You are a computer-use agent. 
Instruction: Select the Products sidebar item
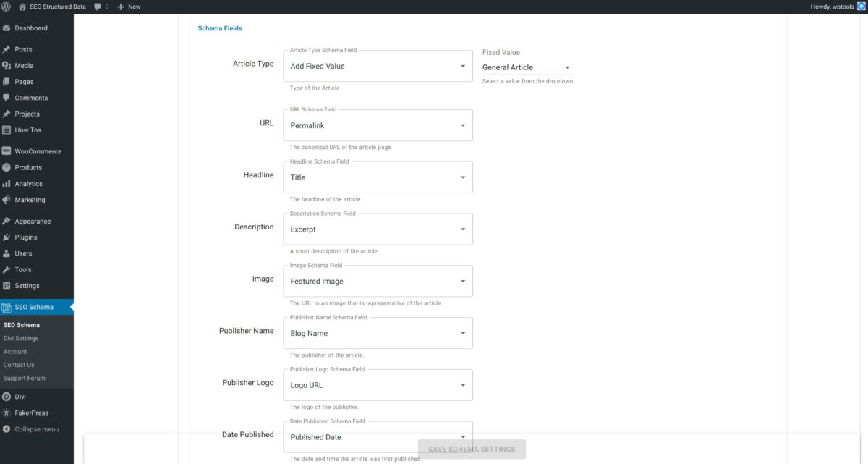(x=29, y=167)
